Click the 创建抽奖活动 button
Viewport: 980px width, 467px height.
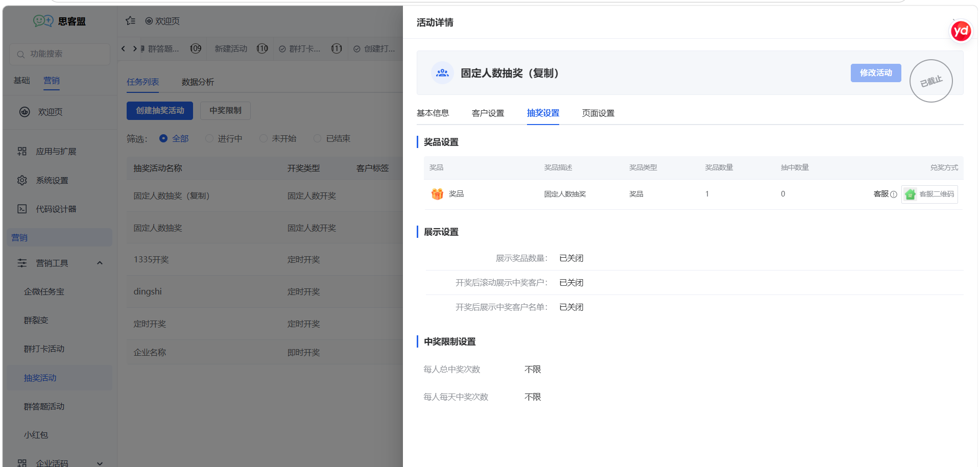[x=160, y=111]
